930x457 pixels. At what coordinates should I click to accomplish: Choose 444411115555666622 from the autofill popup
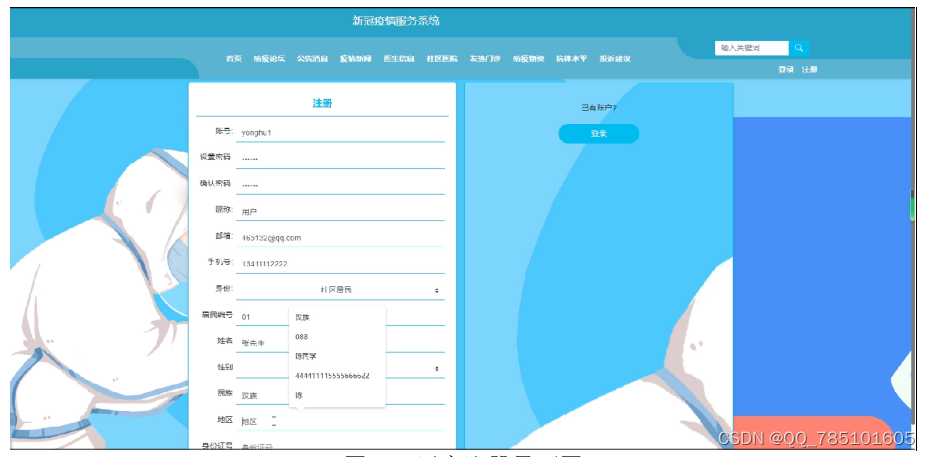(337, 376)
